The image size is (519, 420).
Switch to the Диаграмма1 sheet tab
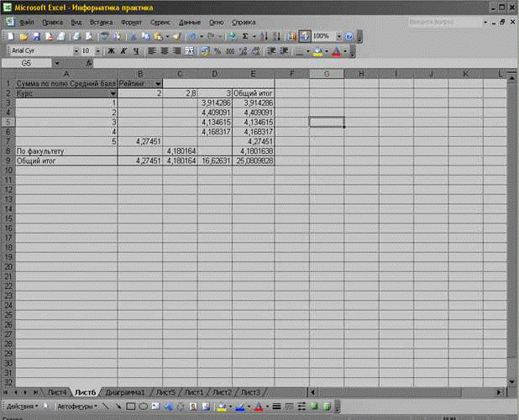[125, 392]
